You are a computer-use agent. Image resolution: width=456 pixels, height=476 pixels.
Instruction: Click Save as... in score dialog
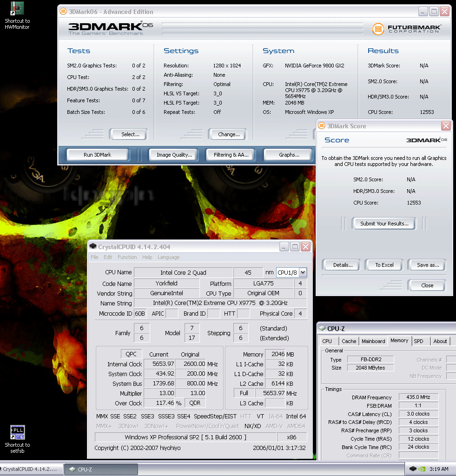[427, 265]
